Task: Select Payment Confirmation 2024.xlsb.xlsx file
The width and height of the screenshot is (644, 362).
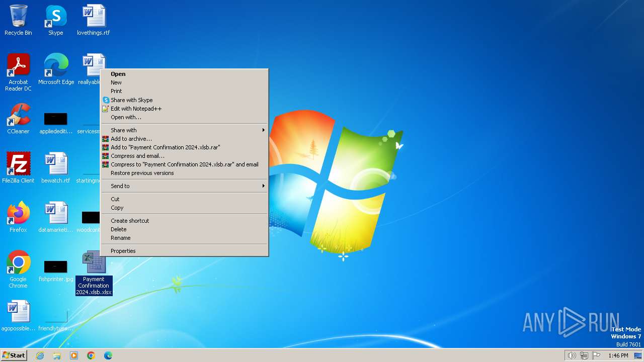Action: (94, 273)
